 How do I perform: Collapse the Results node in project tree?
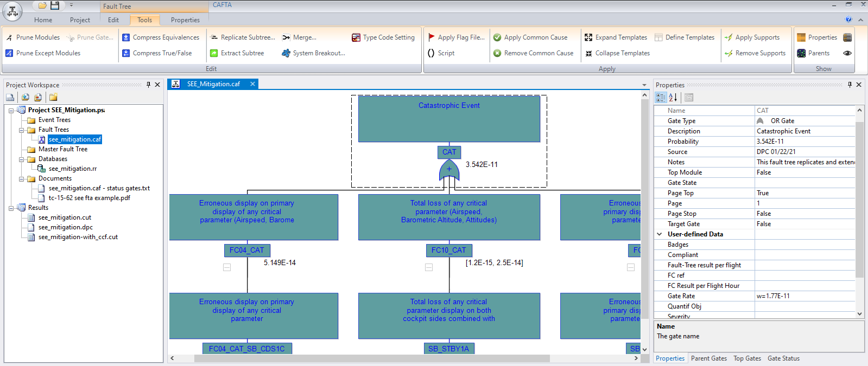[x=11, y=208]
